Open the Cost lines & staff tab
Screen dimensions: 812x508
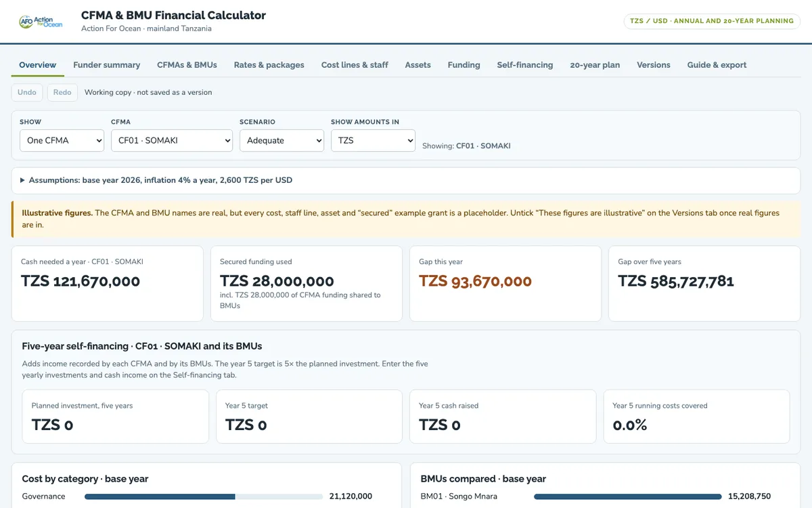(x=355, y=65)
